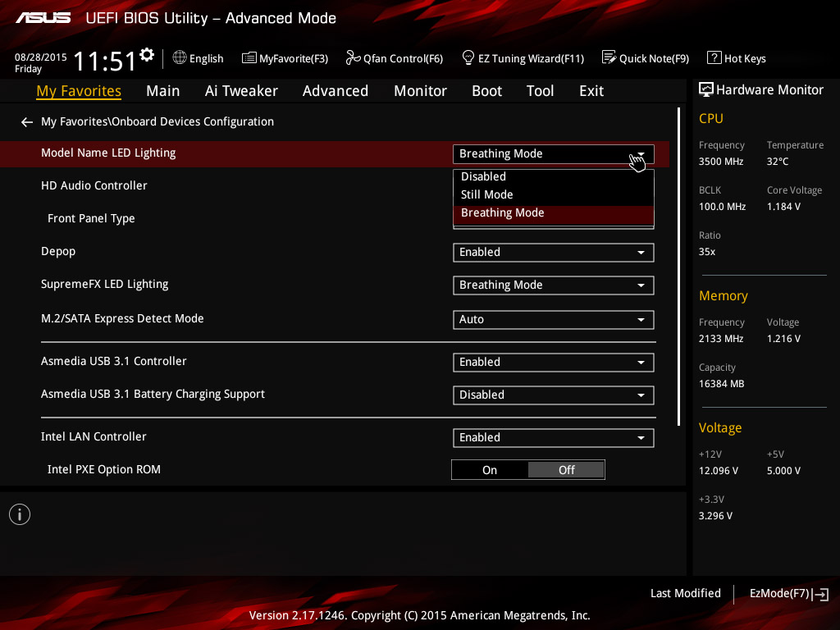The width and height of the screenshot is (840, 630).
Task: Open Intel LAN Controller dropdown
Action: [x=554, y=438]
